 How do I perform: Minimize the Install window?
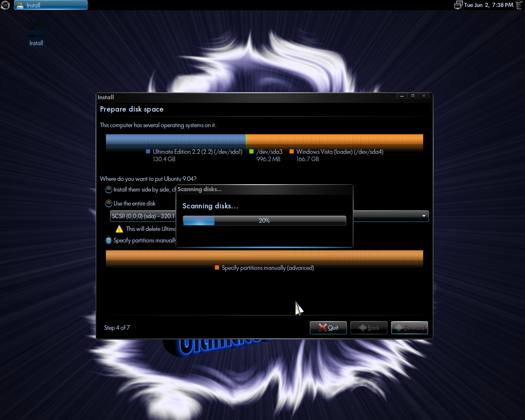click(x=402, y=96)
